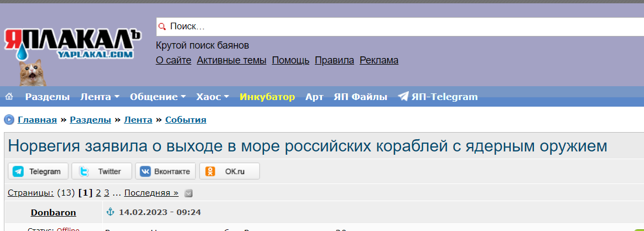The image size is (644, 231).
Task: Open ЯП Файлы in navigation
Action: coord(360,97)
